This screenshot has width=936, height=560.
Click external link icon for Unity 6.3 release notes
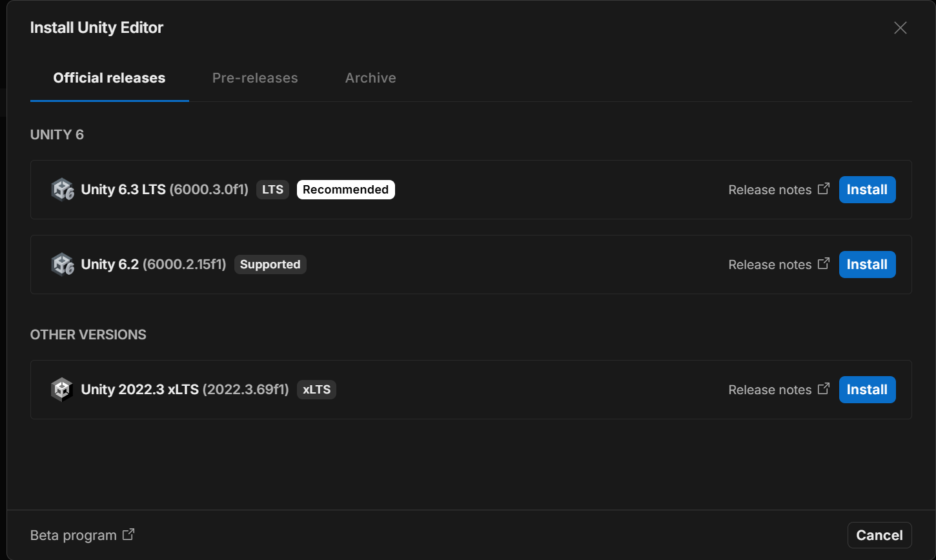click(823, 189)
